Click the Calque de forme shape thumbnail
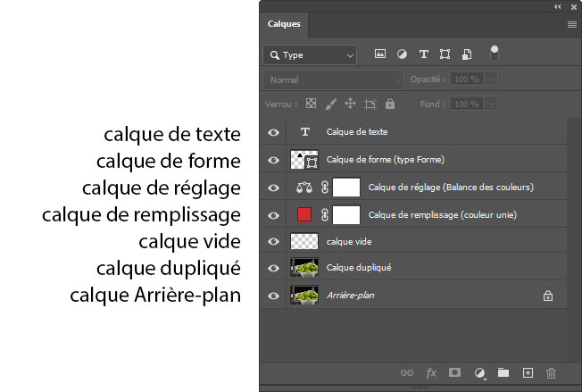 tap(304, 160)
